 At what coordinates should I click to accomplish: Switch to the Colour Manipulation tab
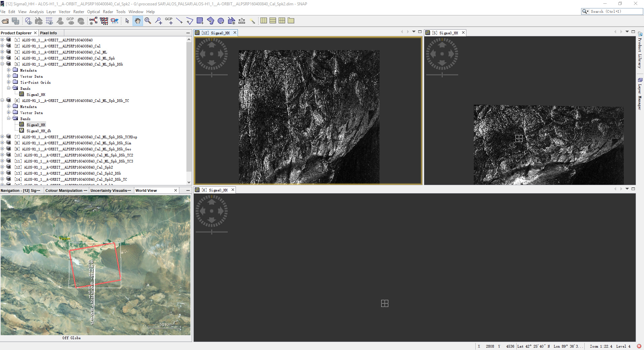[66, 190]
